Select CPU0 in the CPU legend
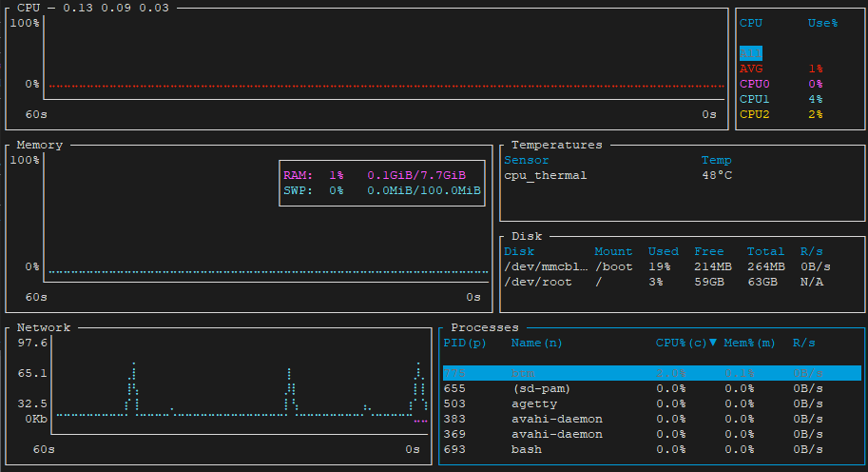This screenshot has height=472, width=868. (755, 84)
